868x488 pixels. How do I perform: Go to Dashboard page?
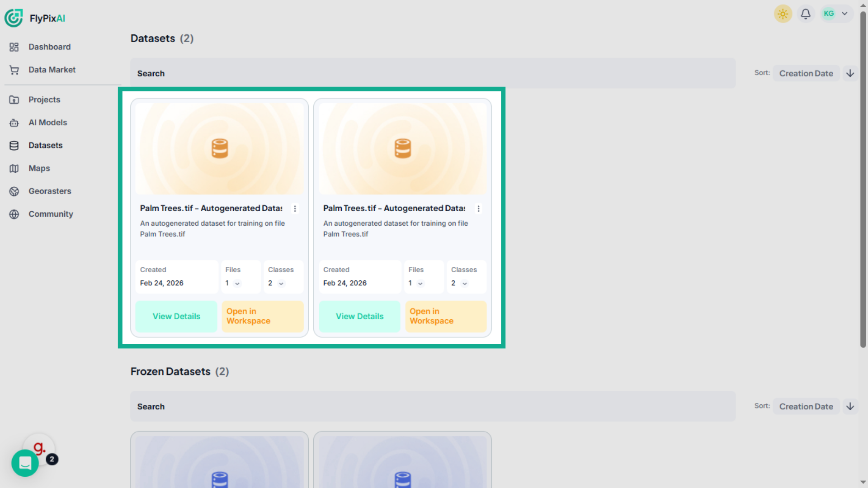pyautogui.click(x=49, y=47)
